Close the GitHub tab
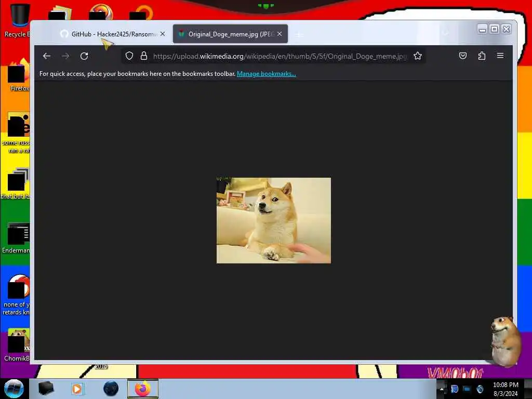This screenshot has width=532, height=399. 163,34
